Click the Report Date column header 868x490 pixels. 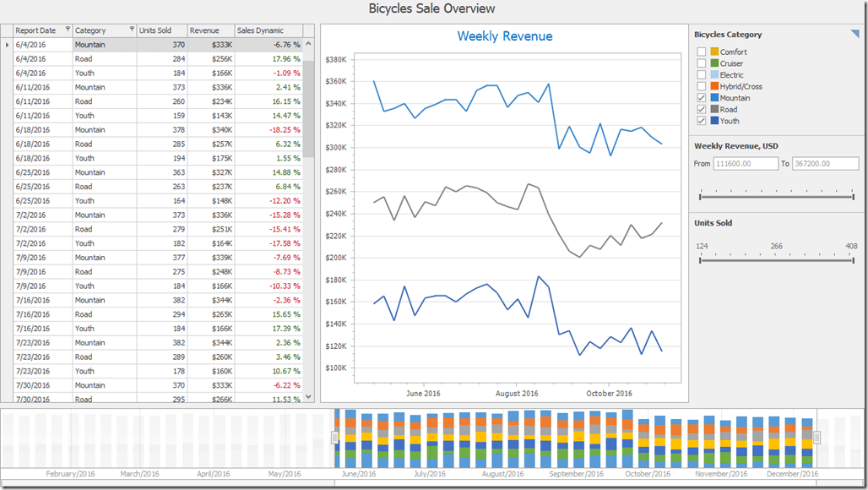(x=42, y=30)
